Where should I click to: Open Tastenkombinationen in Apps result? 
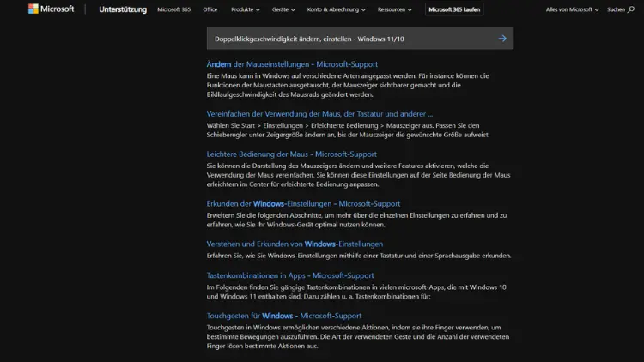[x=290, y=276]
